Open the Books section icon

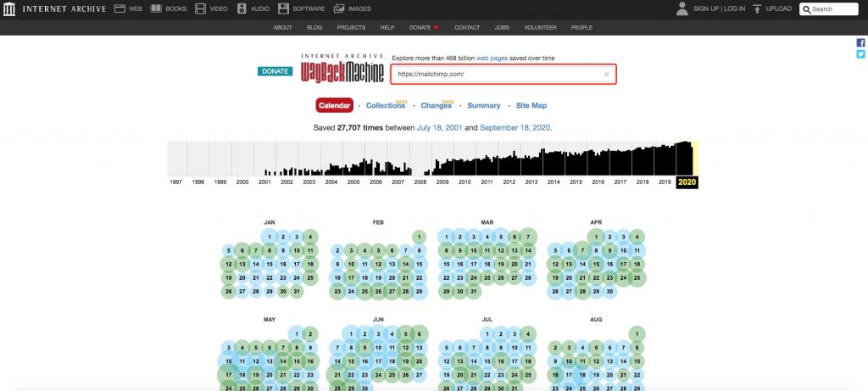(156, 8)
